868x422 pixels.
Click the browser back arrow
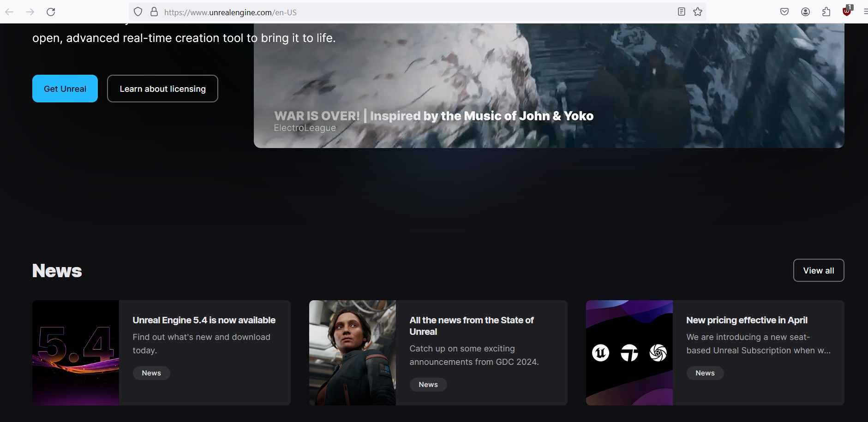[x=9, y=12]
